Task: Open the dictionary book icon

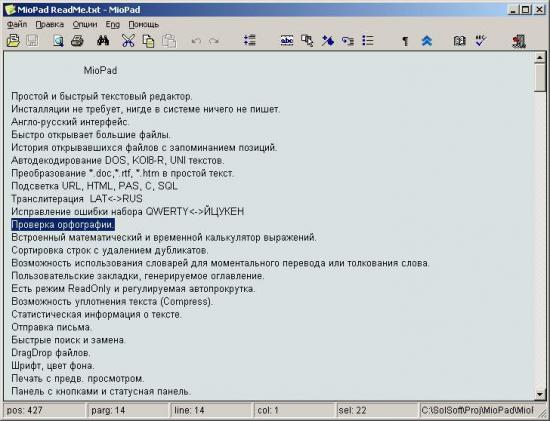Action: pos(460,41)
